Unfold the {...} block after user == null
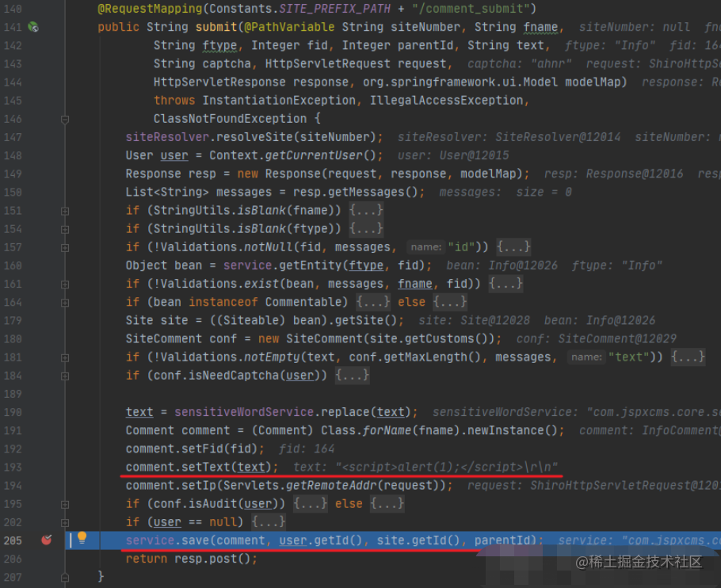This screenshot has height=588, width=721. tap(269, 521)
